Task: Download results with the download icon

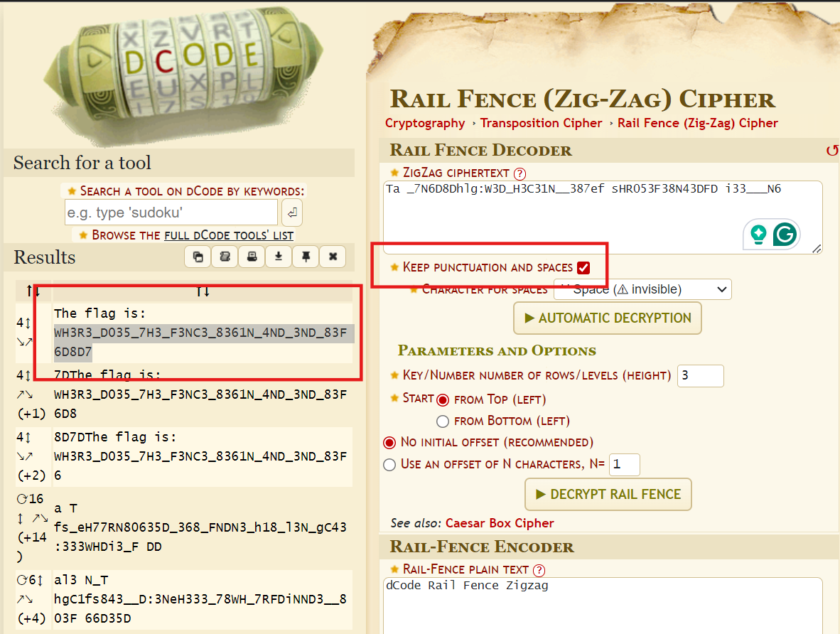Action: (279, 257)
